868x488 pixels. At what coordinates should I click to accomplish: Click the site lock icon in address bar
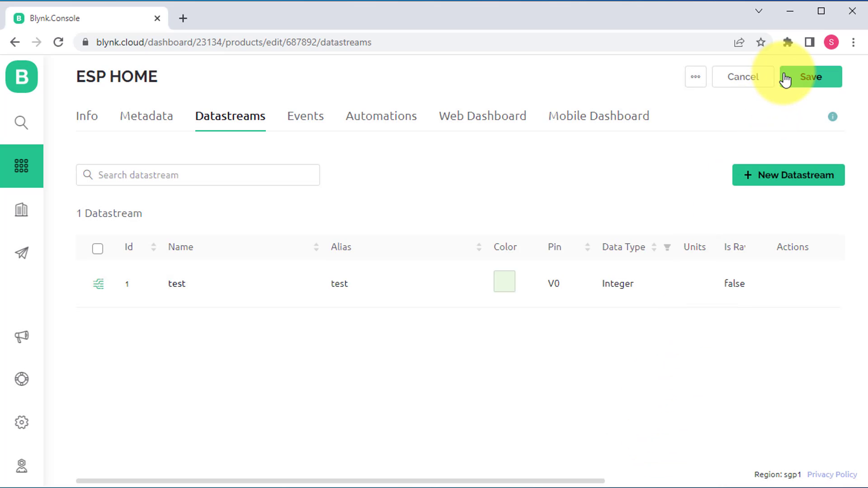click(x=85, y=42)
